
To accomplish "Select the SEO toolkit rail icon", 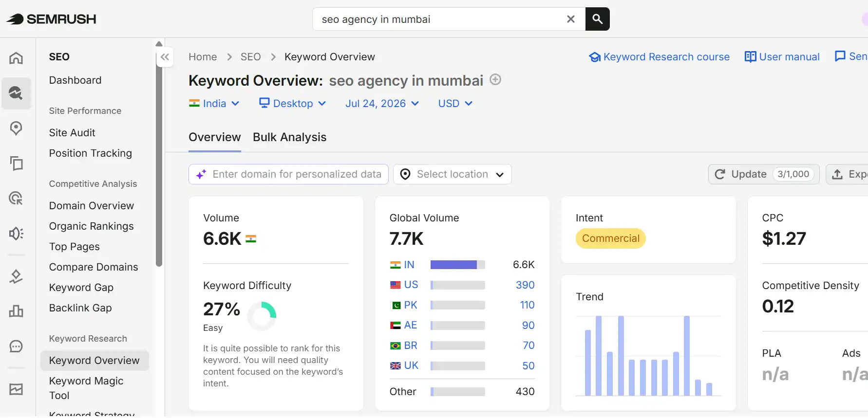I will click(x=16, y=93).
